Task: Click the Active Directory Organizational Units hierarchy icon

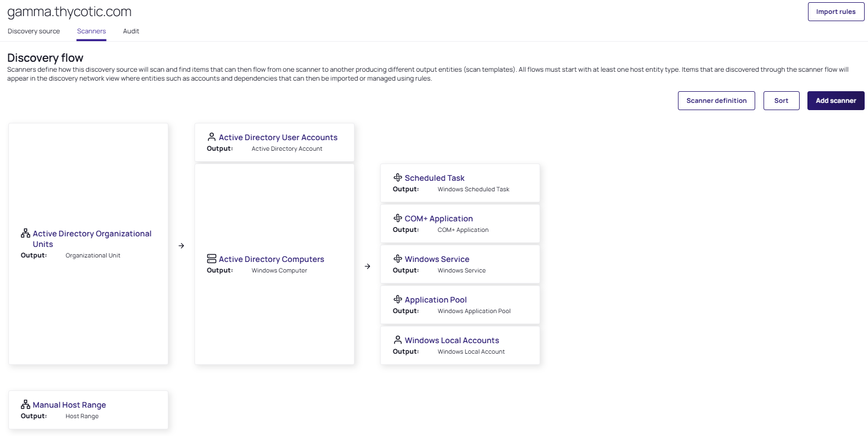Action: click(26, 234)
